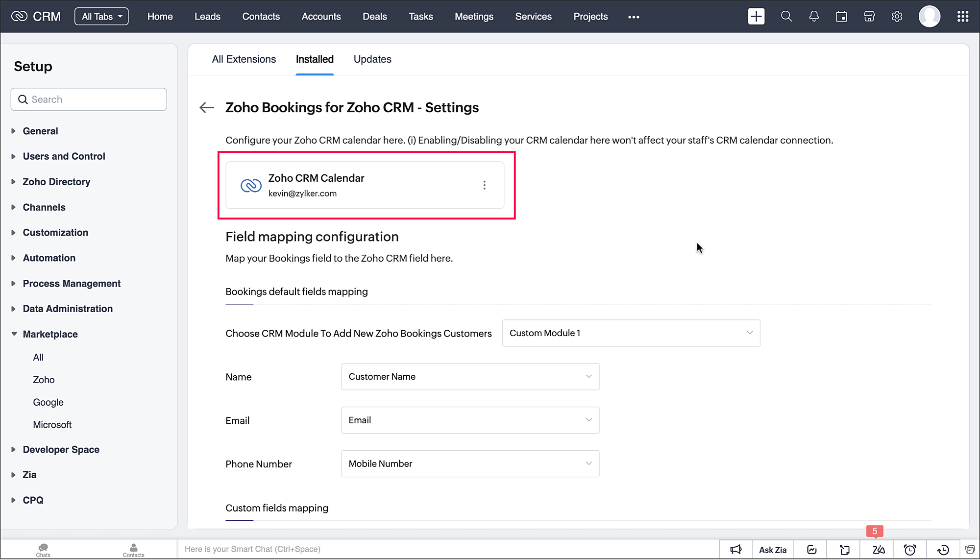Screen dimensions: 980x559
Task: Expand the Automation setup section
Action: click(49, 258)
